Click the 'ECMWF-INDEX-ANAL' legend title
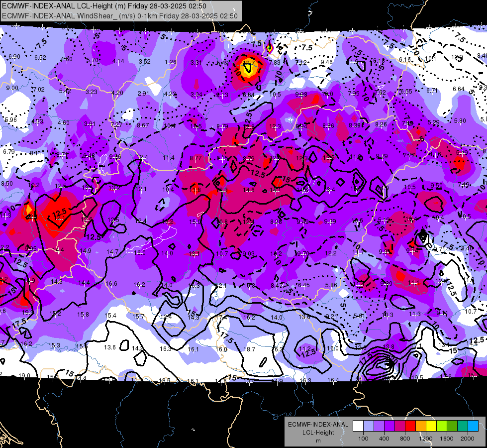The image size is (487, 448). tap(318, 425)
